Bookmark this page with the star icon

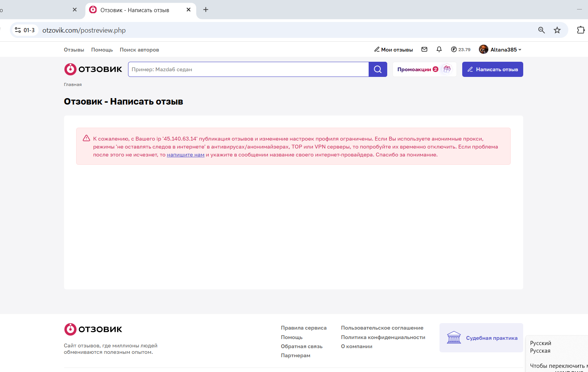pyautogui.click(x=557, y=30)
